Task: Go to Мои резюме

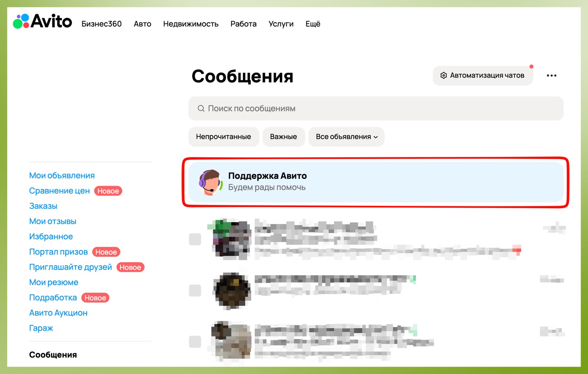Action: pyautogui.click(x=53, y=283)
